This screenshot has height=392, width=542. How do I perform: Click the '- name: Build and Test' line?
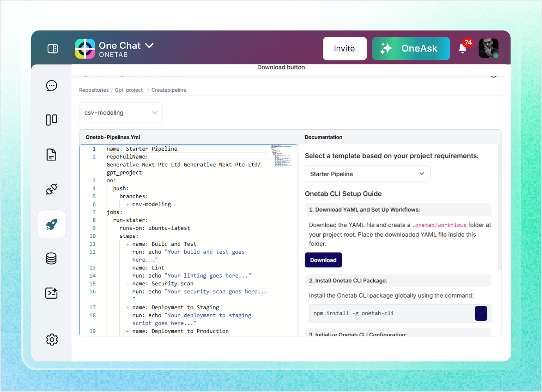[x=161, y=244]
